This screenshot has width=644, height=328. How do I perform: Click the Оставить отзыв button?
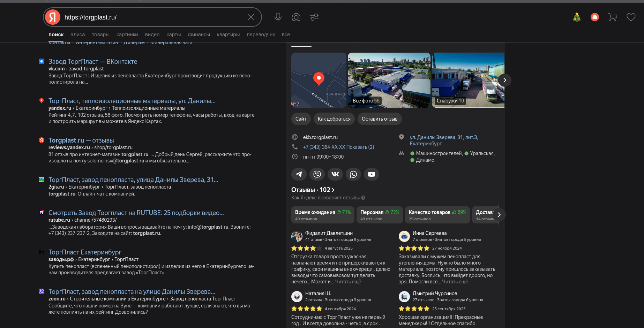point(380,119)
